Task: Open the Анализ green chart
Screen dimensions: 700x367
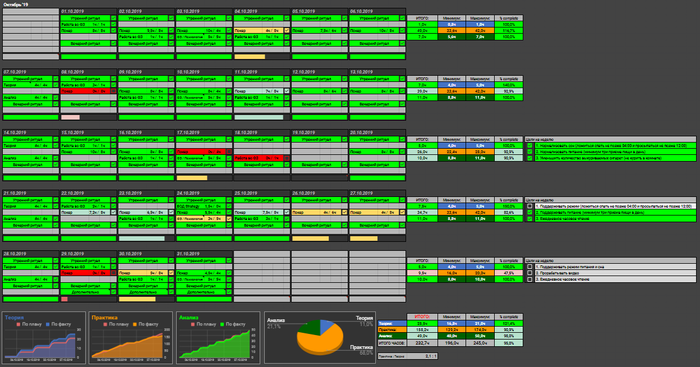Action: coord(218,338)
